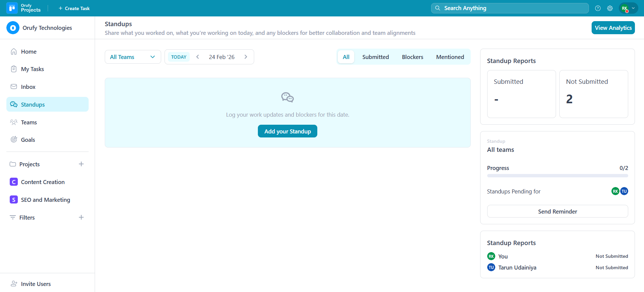This screenshot has width=644, height=292.
Task: Open the RK user profile dropdown
Action: [x=628, y=8]
